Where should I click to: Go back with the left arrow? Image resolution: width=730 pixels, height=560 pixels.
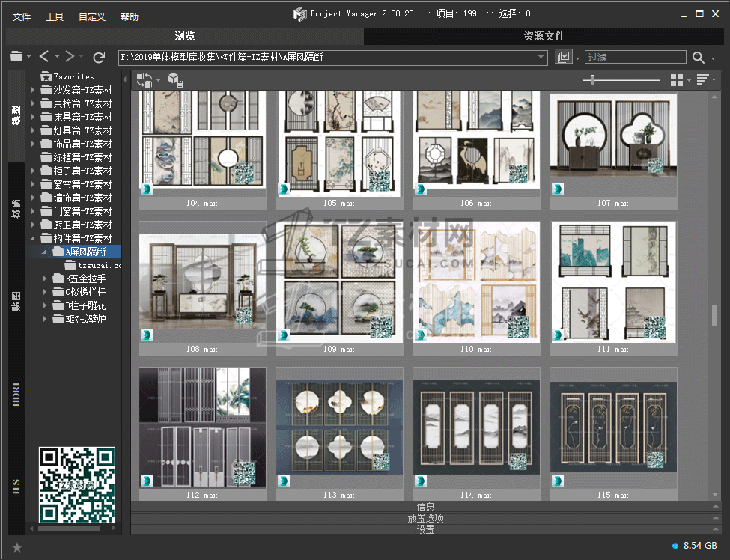[45, 57]
